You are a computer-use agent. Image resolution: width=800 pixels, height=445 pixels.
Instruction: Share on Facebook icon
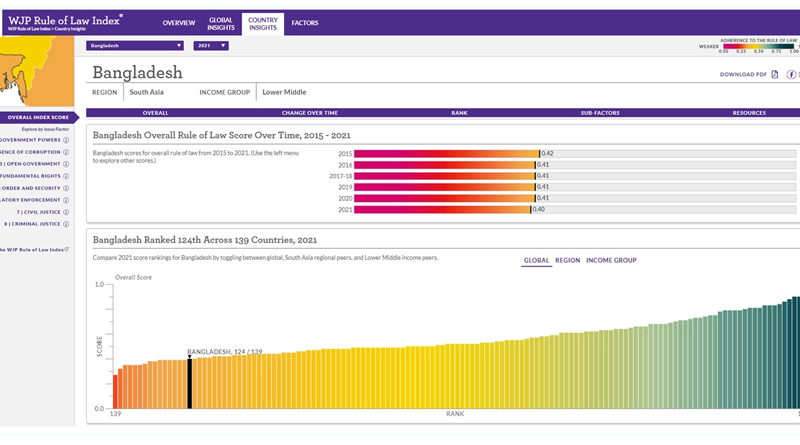[791, 75]
